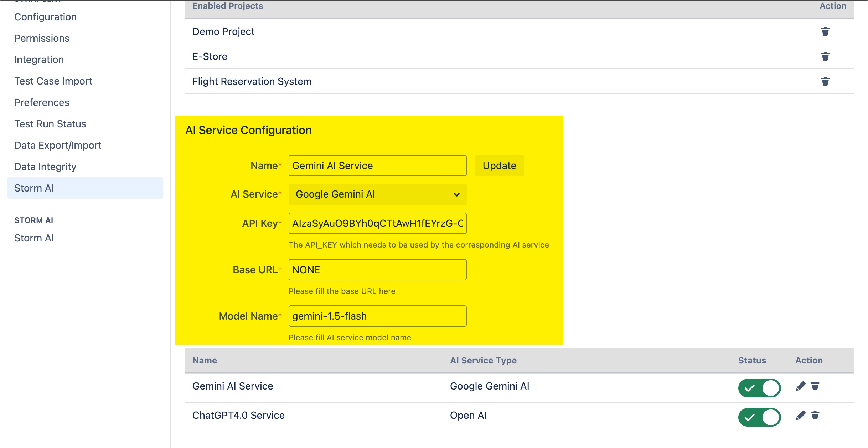Turn off the ChatGPT4.0 Service toggle
The width and height of the screenshot is (868, 448).
pyautogui.click(x=759, y=417)
